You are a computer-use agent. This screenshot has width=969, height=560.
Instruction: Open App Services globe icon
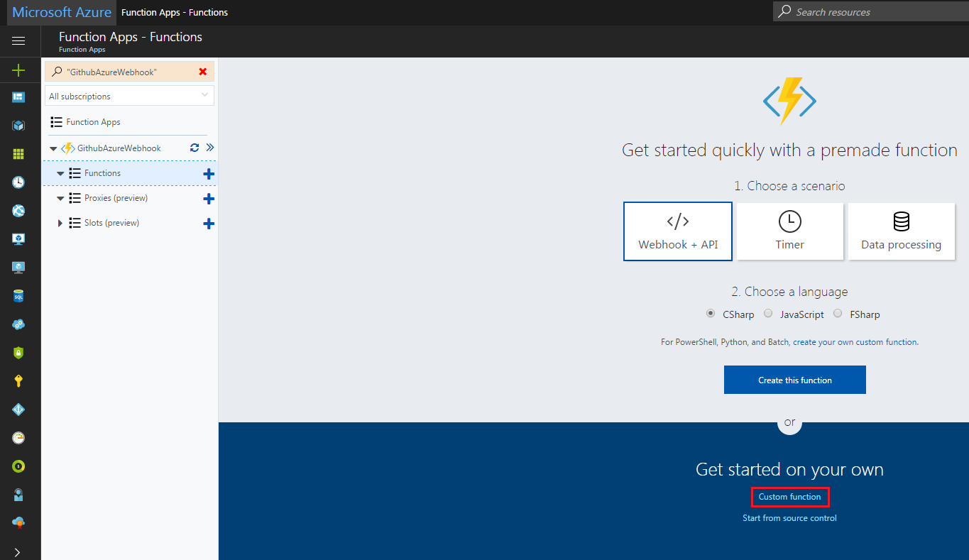click(18, 211)
